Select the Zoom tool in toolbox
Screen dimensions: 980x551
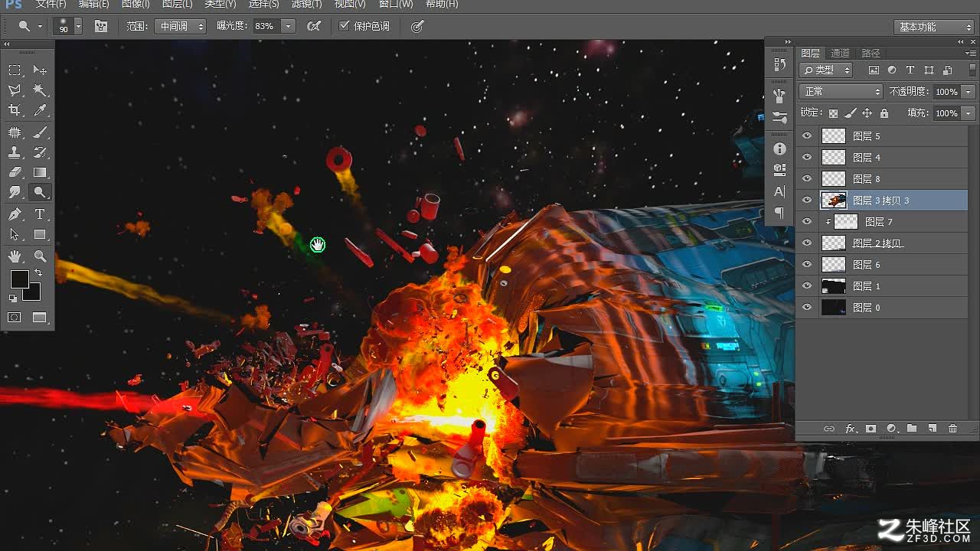coord(40,256)
